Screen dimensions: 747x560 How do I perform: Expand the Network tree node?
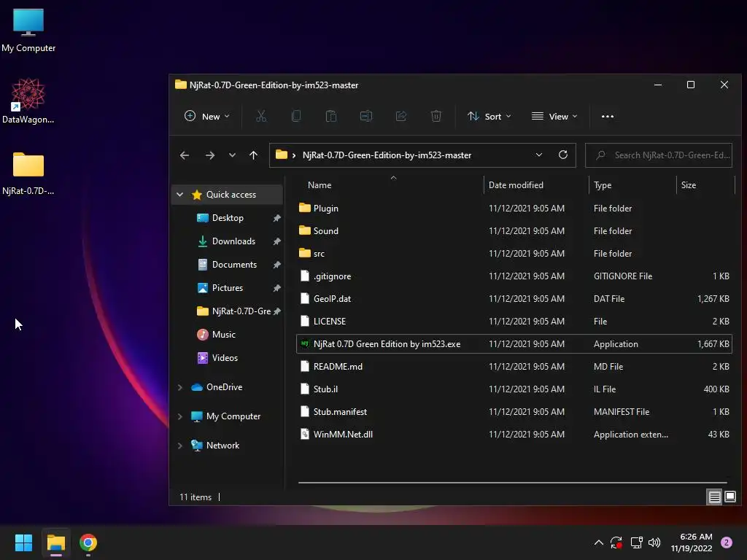180,446
